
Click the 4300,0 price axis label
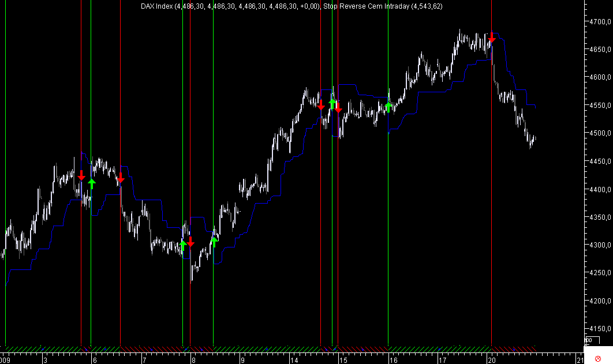(x=600, y=245)
